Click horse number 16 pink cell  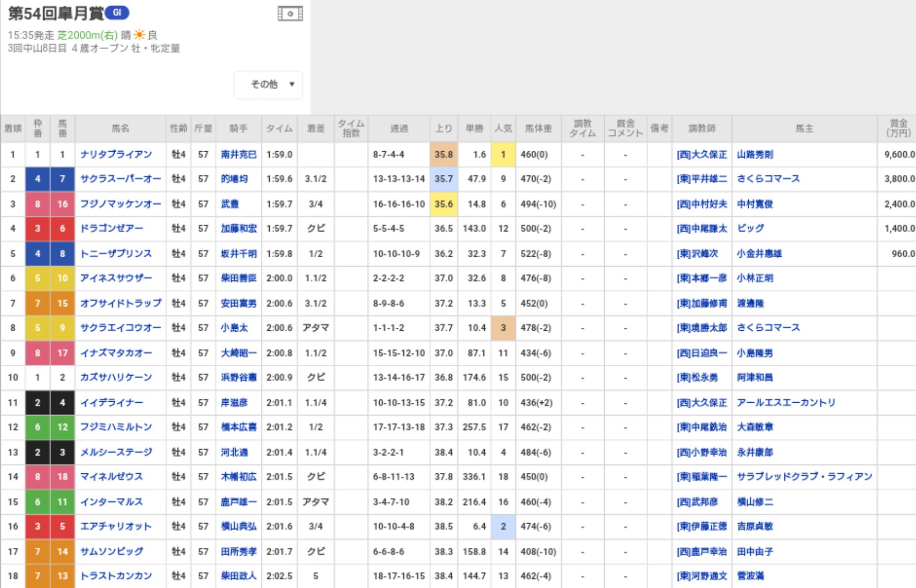[62, 204]
